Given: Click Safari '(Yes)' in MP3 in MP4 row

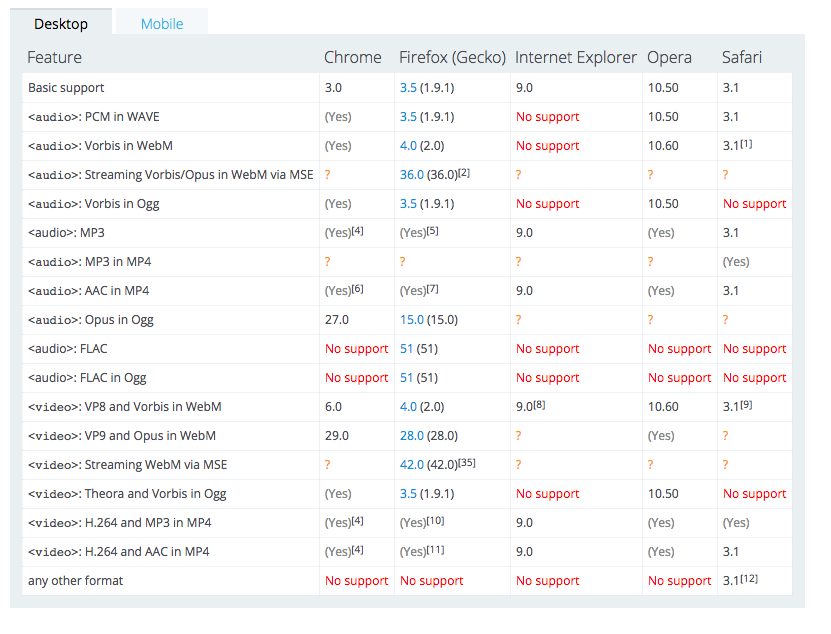Looking at the screenshot, I should [x=736, y=261].
